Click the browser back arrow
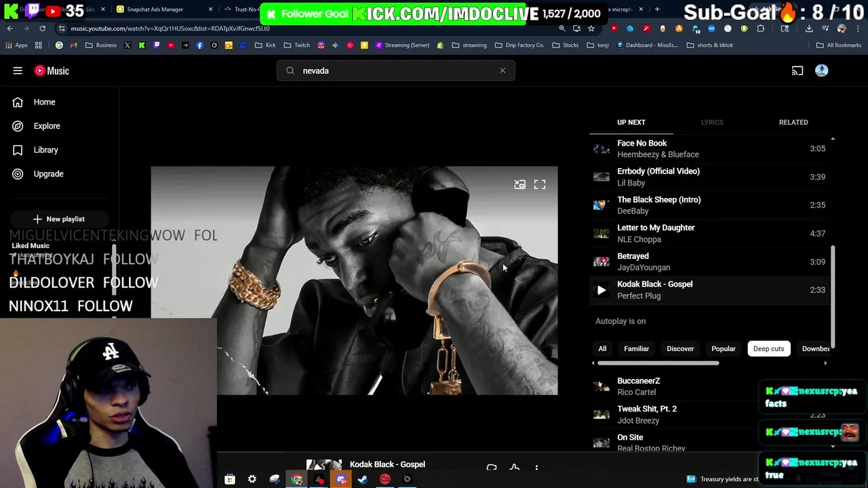The image size is (868, 488). coord(10,28)
